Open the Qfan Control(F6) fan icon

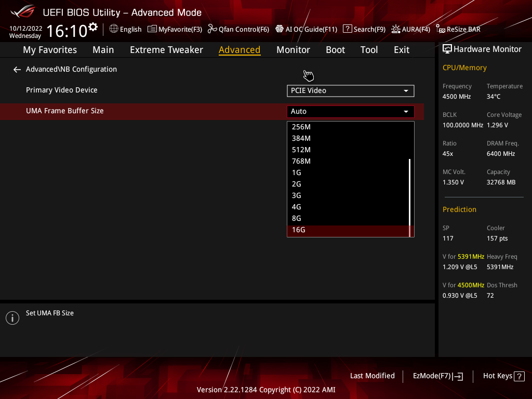point(212,29)
